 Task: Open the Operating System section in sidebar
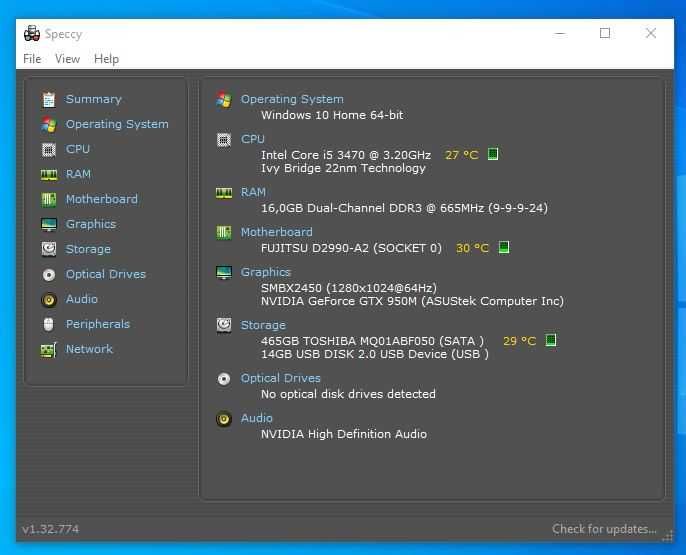tap(117, 124)
